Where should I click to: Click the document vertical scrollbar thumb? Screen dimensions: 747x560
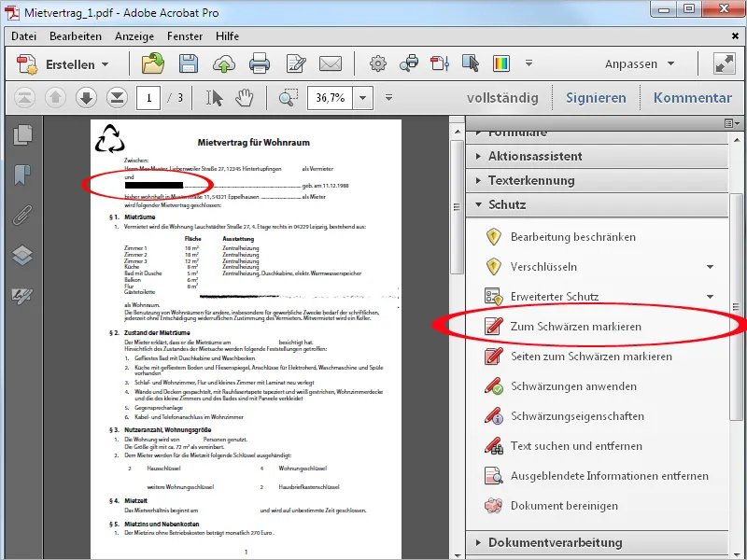coord(457,206)
